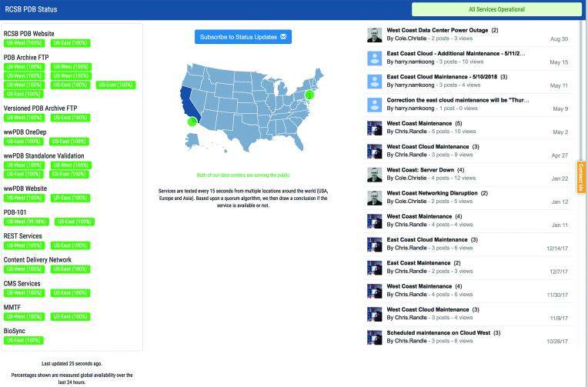Viewport: 588px width, 387px height.
Task: Click the BioSync US-East (100%) status badge
Action: [x=25, y=340]
